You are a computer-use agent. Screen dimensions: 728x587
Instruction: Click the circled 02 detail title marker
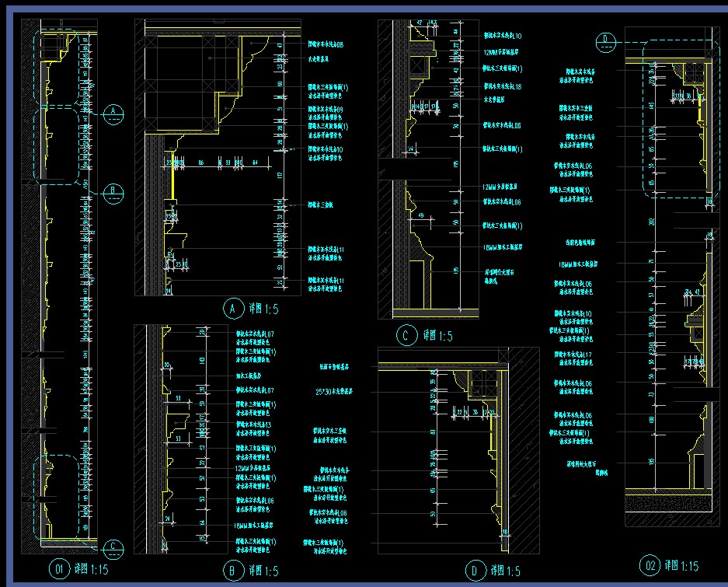(649, 565)
